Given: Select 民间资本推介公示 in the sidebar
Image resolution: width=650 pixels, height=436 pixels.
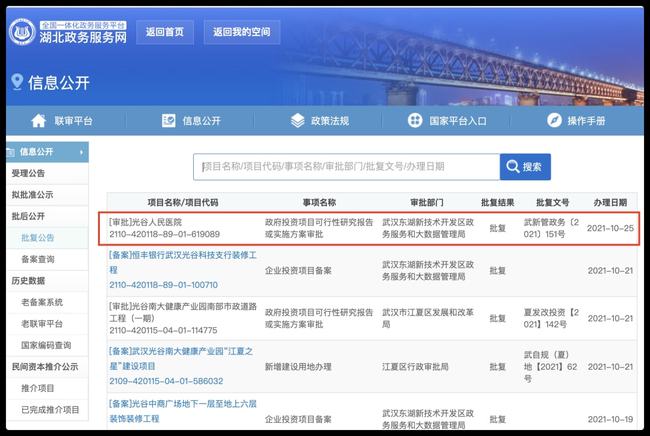Looking at the screenshot, I should coord(45,367).
